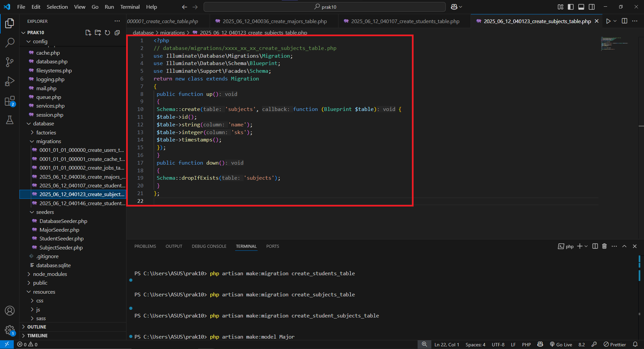
Task: Toggle the secondary sidebar visibility
Action: (x=592, y=6)
